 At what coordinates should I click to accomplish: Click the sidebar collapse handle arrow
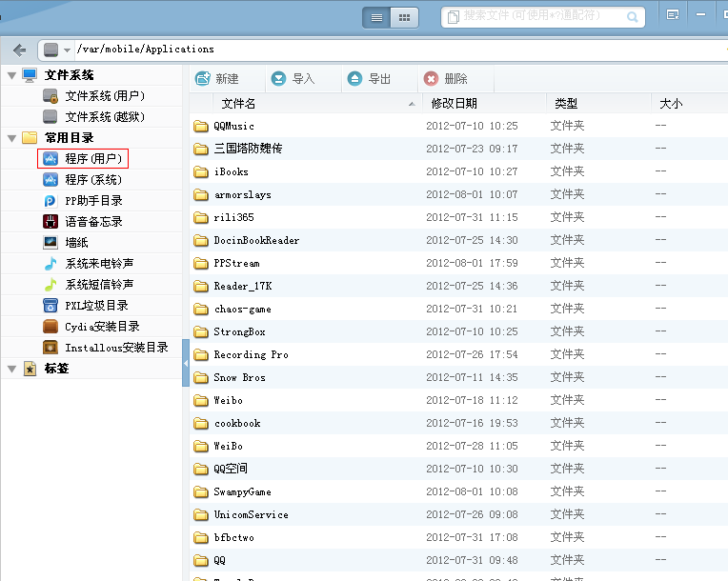[186, 352]
